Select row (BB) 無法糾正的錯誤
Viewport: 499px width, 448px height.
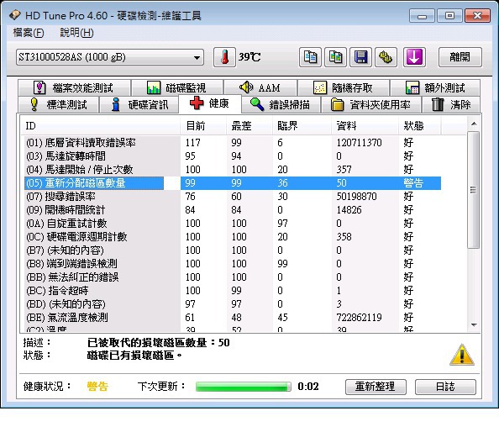[233, 277]
